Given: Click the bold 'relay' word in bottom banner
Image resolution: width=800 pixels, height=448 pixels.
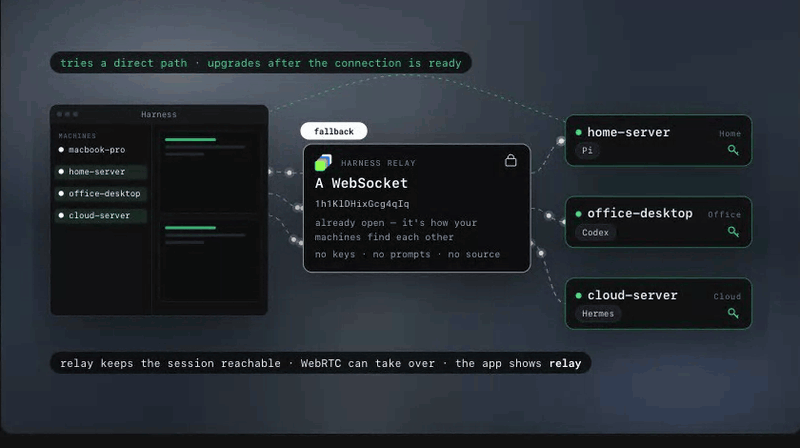Looking at the screenshot, I should (x=565, y=363).
